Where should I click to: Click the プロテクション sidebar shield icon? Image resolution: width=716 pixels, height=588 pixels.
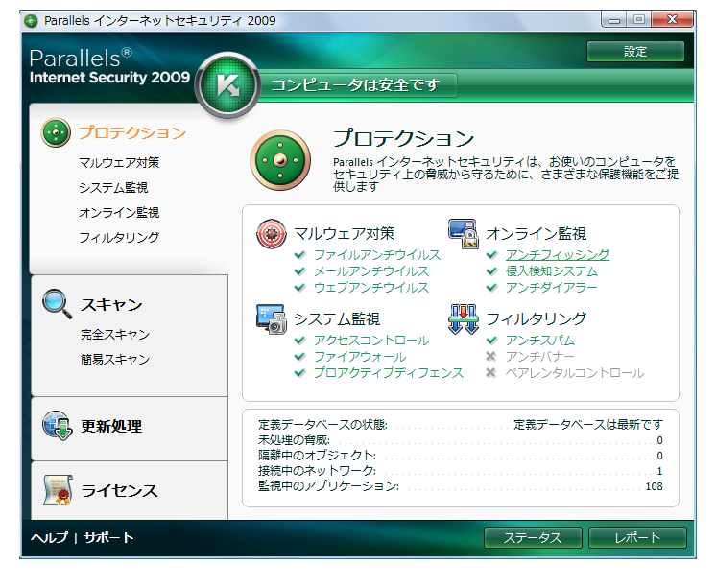pos(56,132)
